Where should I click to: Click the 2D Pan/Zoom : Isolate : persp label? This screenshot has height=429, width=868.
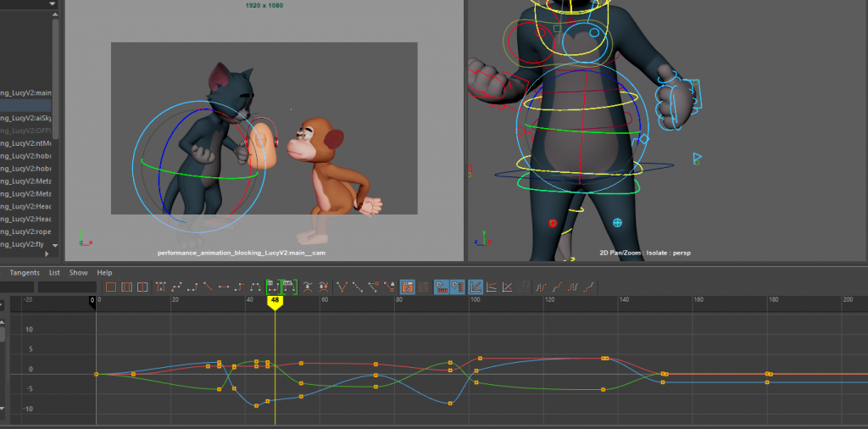(x=645, y=253)
